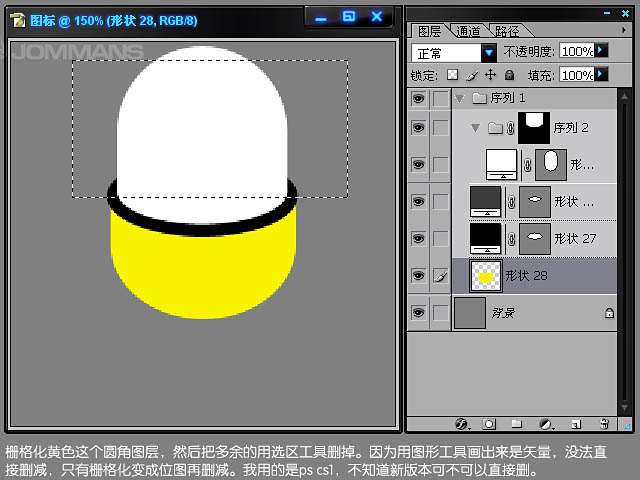Minimize the 图标 document window
This screenshot has height=480, width=640.
pyautogui.click(x=321, y=18)
